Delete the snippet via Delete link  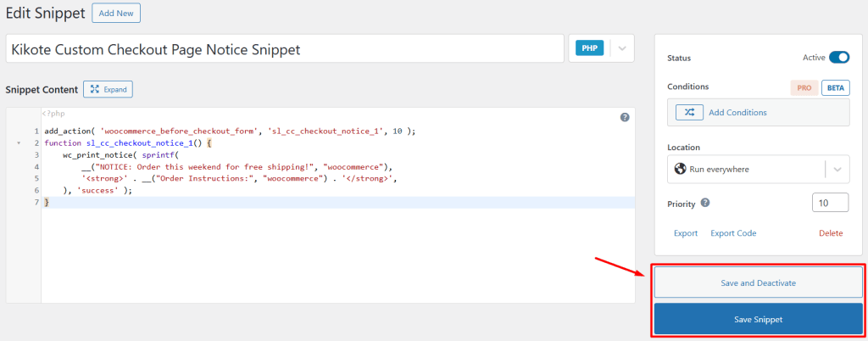tap(831, 233)
